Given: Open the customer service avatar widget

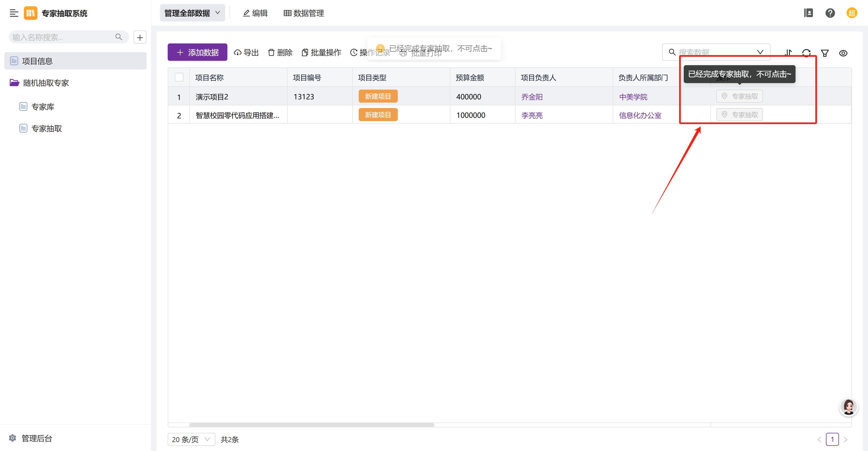Looking at the screenshot, I should (x=848, y=407).
